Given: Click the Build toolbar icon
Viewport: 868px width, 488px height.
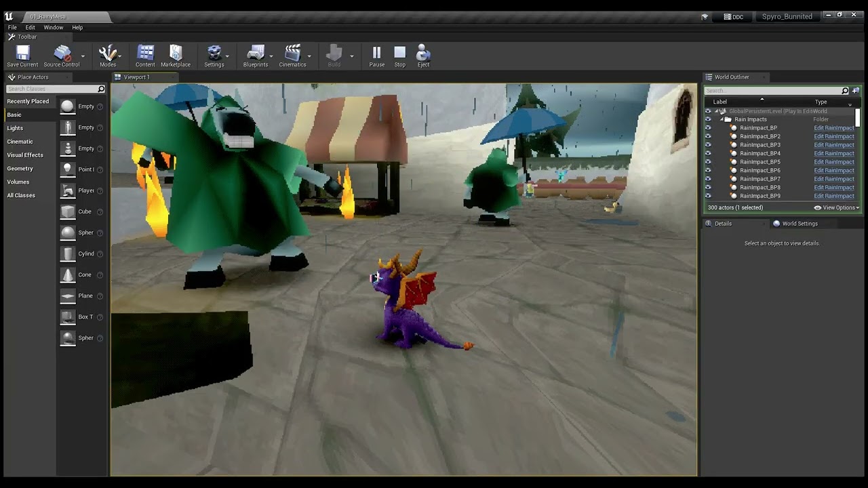Looking at the screenshot, I should point(334,56).
